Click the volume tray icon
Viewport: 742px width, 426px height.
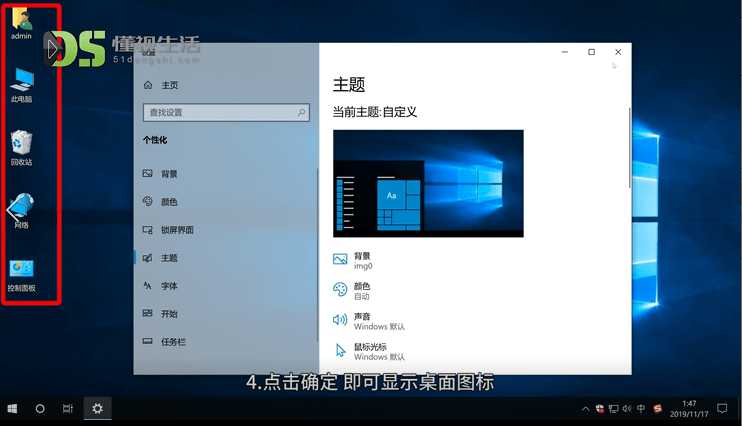(x=627, y=408)
